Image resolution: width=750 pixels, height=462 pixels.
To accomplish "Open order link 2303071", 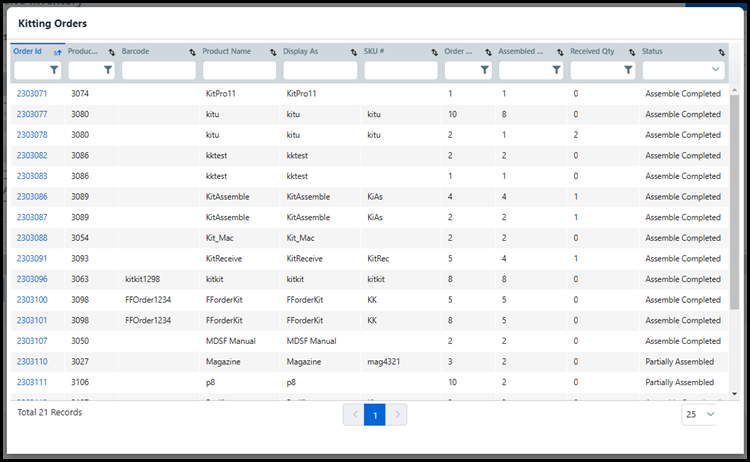I will pos(32,93).
